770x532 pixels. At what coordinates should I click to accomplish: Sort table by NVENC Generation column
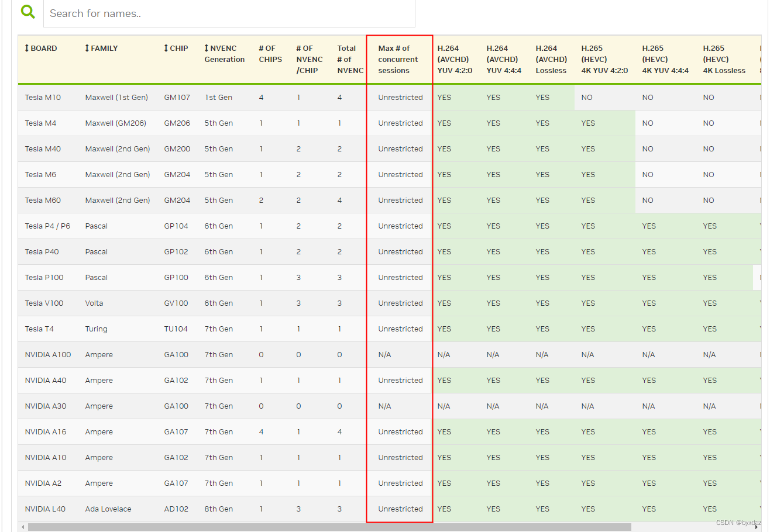(x=224, y=54)
